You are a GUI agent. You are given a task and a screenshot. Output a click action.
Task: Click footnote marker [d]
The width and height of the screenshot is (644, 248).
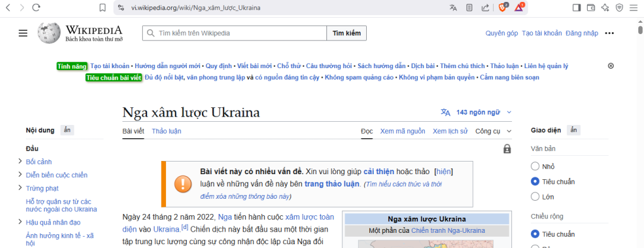coord(185,227)
